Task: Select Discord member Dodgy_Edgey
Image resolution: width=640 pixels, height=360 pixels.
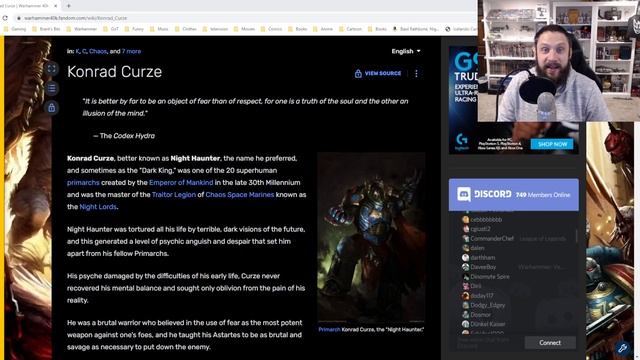Action: 483,305
